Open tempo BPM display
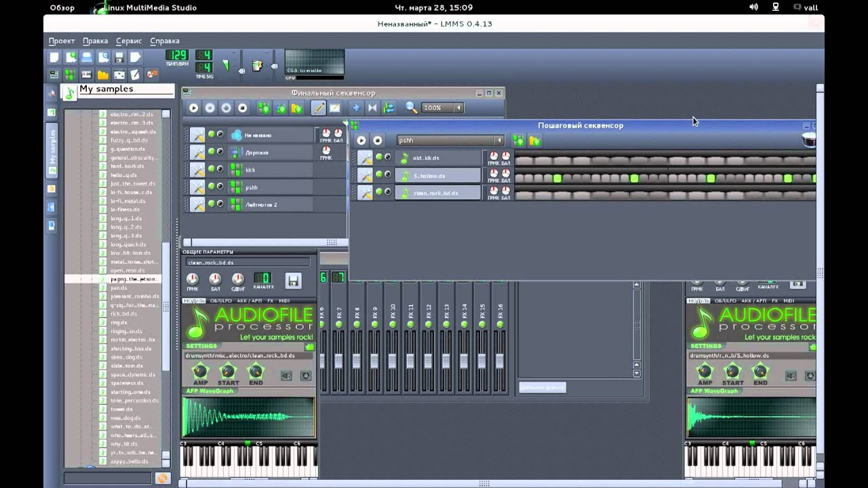Viewport: 868px width, 488px height. pos(177,55)
